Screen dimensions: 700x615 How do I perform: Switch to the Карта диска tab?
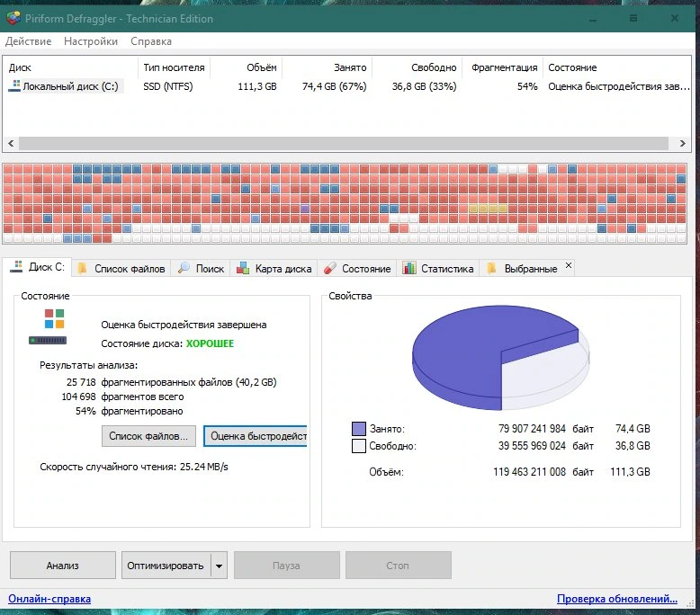click(274, 269)
